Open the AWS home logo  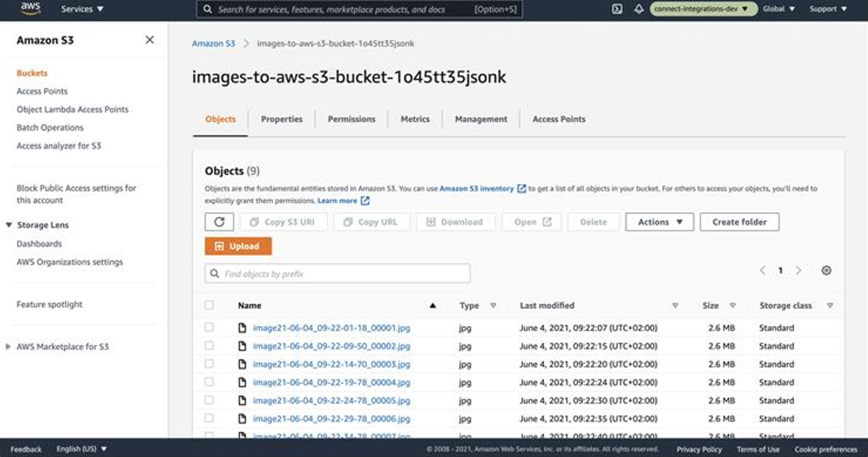coord(30,9)
